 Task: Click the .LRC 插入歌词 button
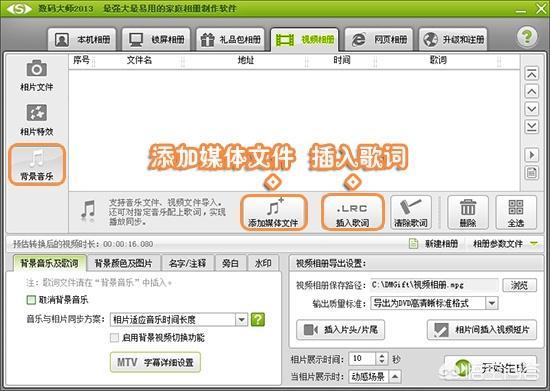click(352, 213)
